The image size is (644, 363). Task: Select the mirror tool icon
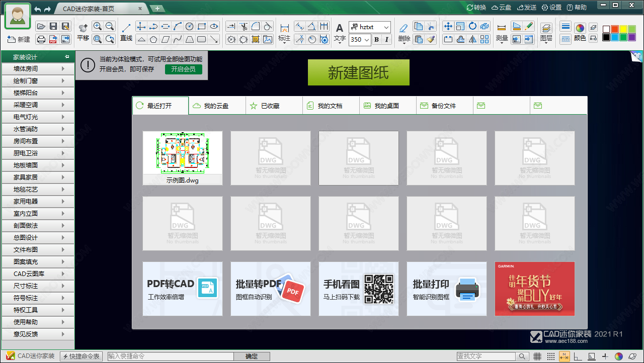tap(472, 39)
